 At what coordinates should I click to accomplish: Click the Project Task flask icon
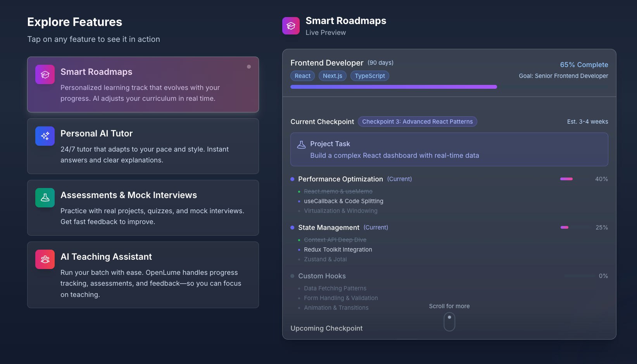(x=301, y=145)
